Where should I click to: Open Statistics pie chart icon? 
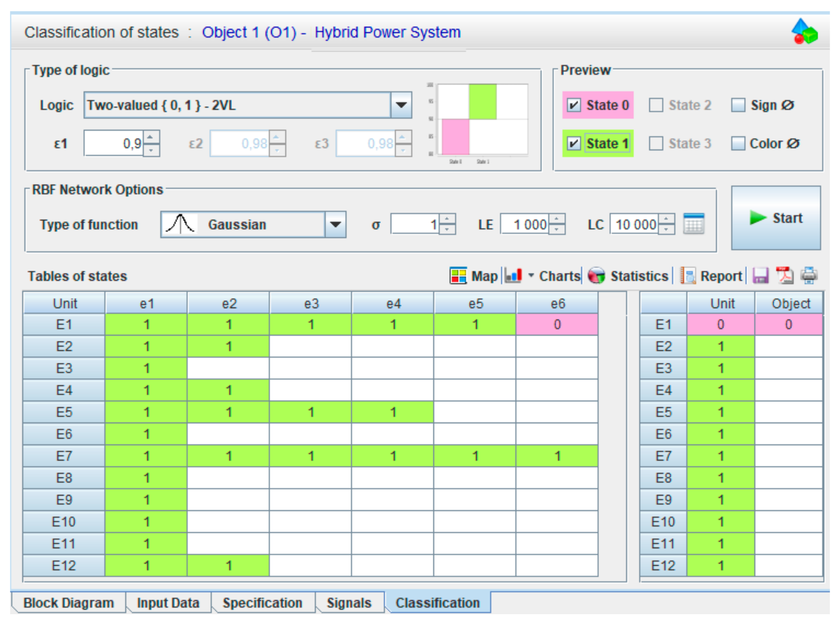(596, 275)
